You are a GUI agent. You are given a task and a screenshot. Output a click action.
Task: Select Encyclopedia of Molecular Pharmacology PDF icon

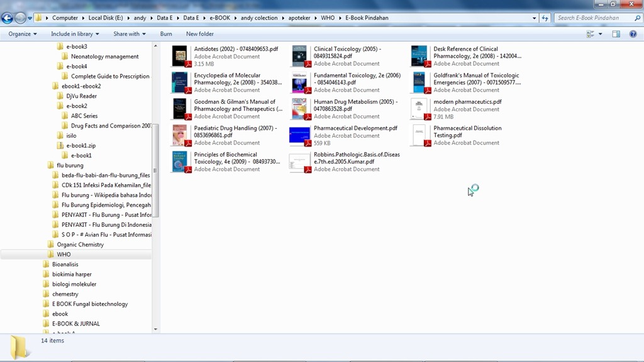(180, 82)
